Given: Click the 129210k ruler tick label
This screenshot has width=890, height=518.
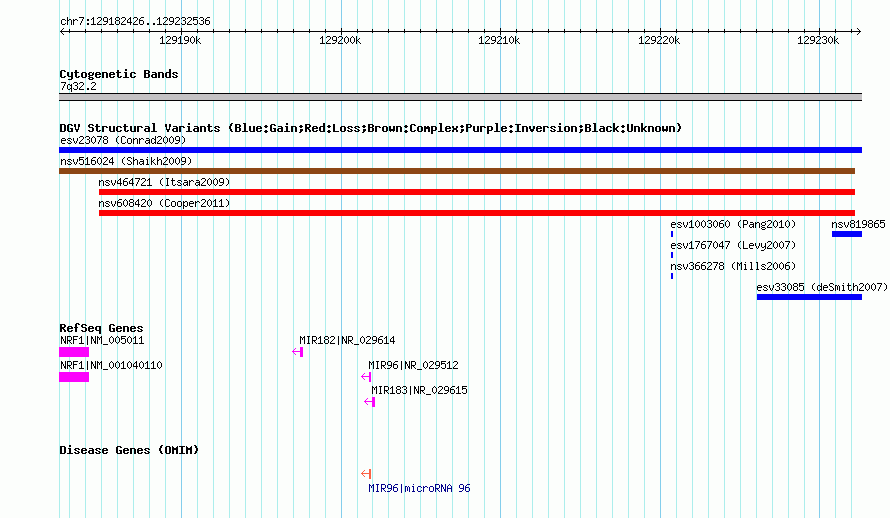Looking at the screenshot, I should (499, 40).
